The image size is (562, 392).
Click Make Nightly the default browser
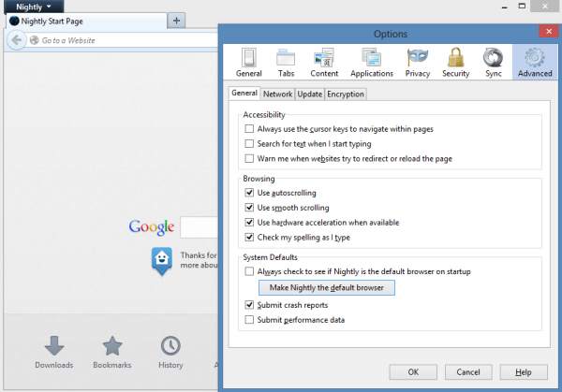327,288
